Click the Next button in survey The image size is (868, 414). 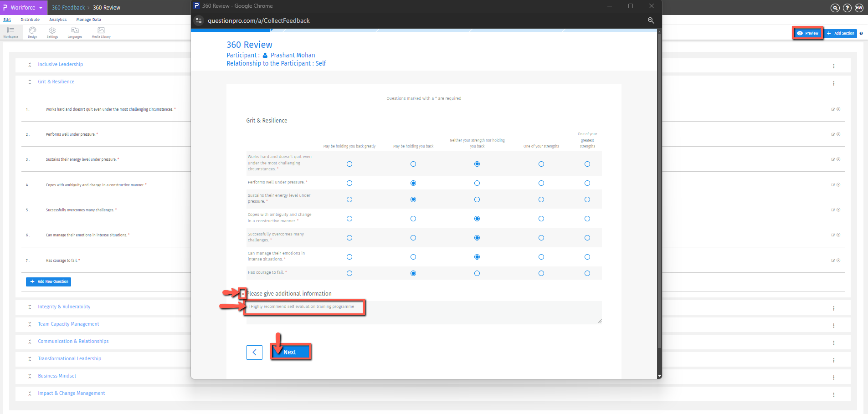coord(290,352)
